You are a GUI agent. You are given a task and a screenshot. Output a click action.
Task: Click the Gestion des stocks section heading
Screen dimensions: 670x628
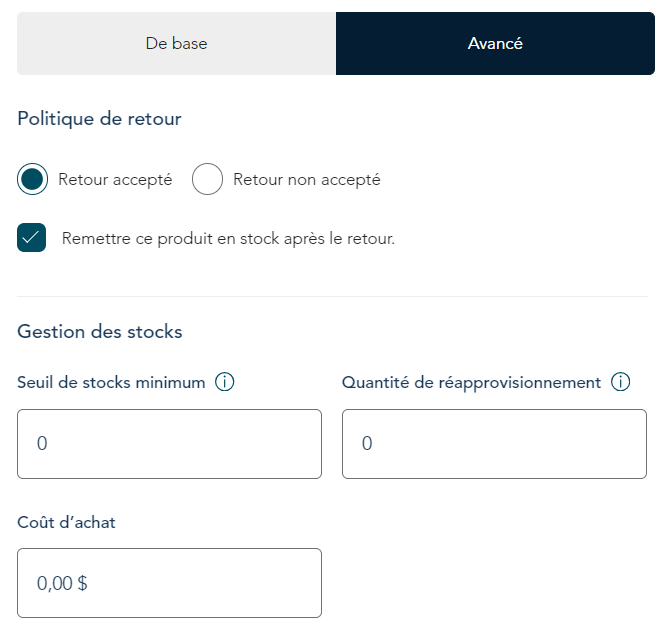pos(100,332)
